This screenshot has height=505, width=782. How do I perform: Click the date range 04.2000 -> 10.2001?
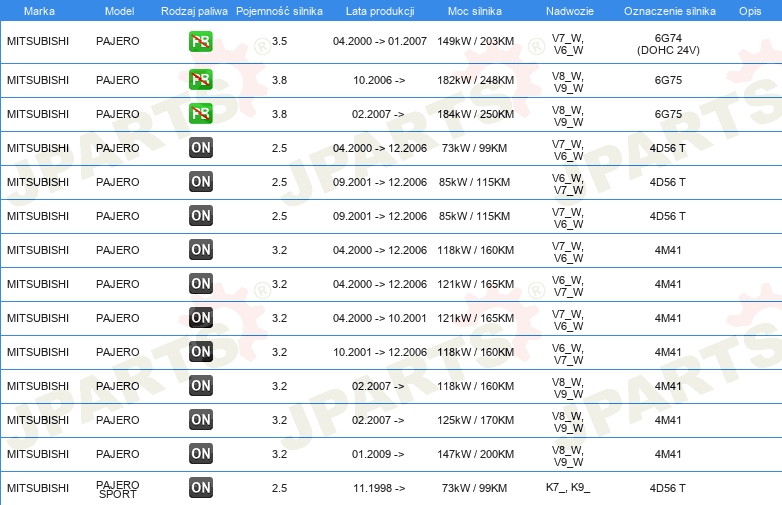[380, 318]
